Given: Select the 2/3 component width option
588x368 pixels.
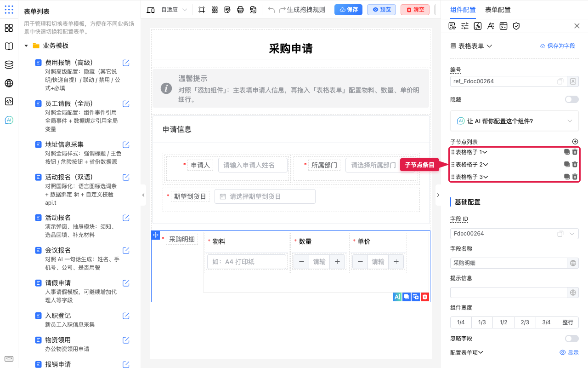Looking at the screenshot, I should [x=525, y=322].
